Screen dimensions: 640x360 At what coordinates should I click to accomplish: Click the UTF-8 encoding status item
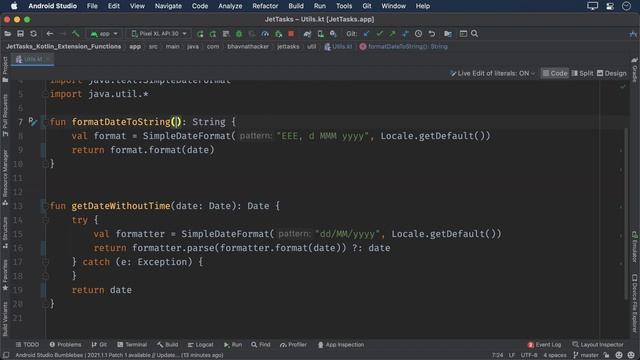click(529, 356)
